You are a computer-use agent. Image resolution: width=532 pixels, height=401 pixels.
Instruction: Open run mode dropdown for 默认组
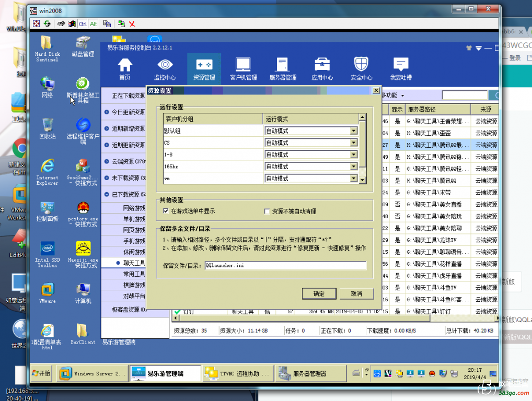click(354, 131)
